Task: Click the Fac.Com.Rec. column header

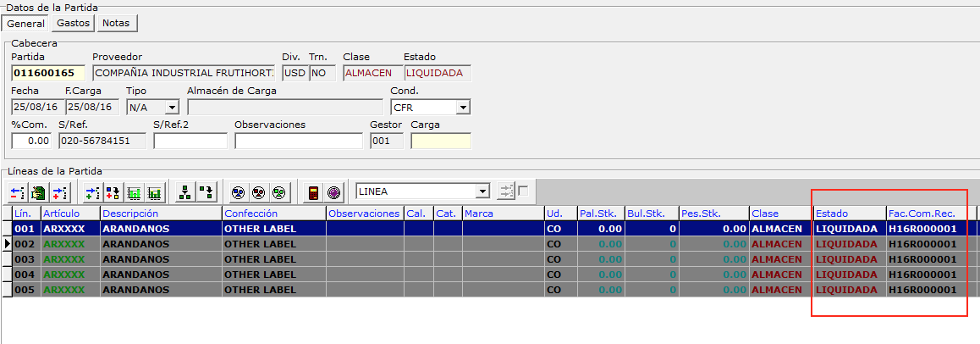Action: (929, 214)
